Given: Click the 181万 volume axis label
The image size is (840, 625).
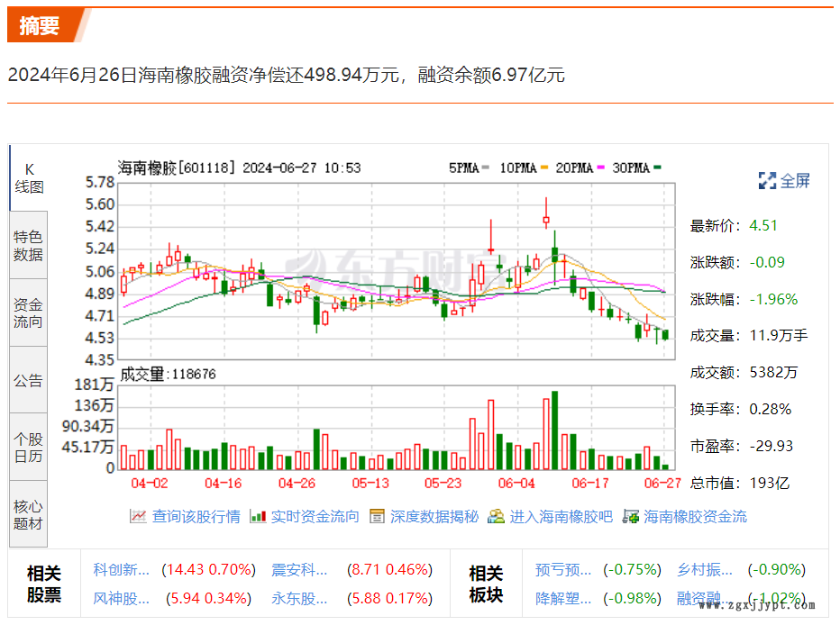Looking at the screenshot, I should click(x=94, y=385).
